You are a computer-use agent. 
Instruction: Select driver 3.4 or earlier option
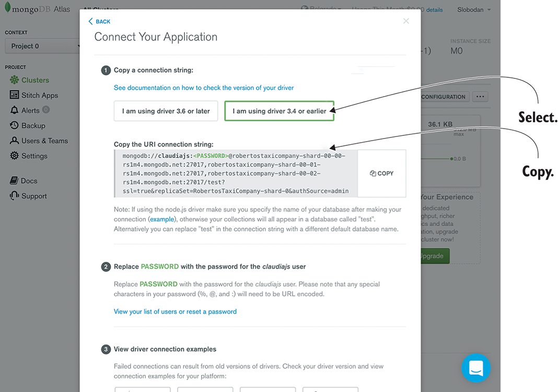tap(279, 111)
